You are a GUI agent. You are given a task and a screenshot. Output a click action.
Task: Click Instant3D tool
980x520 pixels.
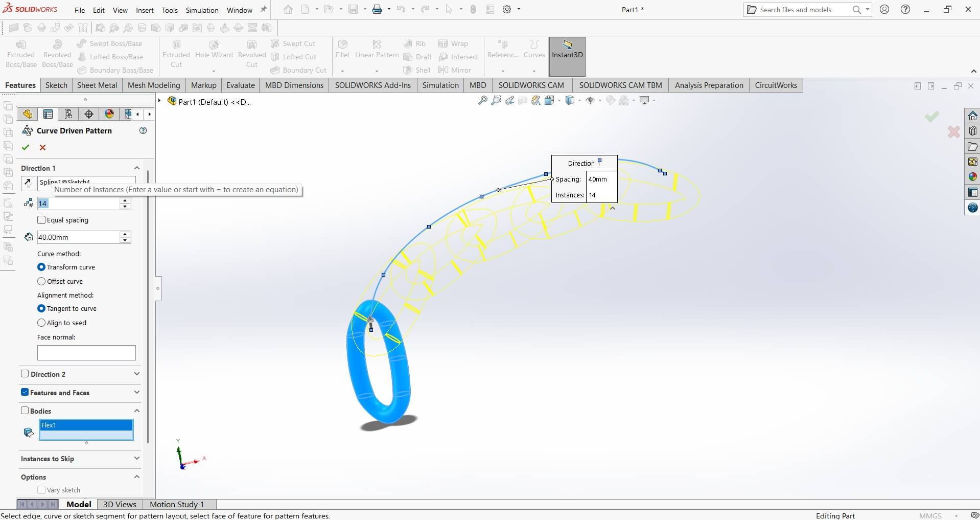click(567, 56)
